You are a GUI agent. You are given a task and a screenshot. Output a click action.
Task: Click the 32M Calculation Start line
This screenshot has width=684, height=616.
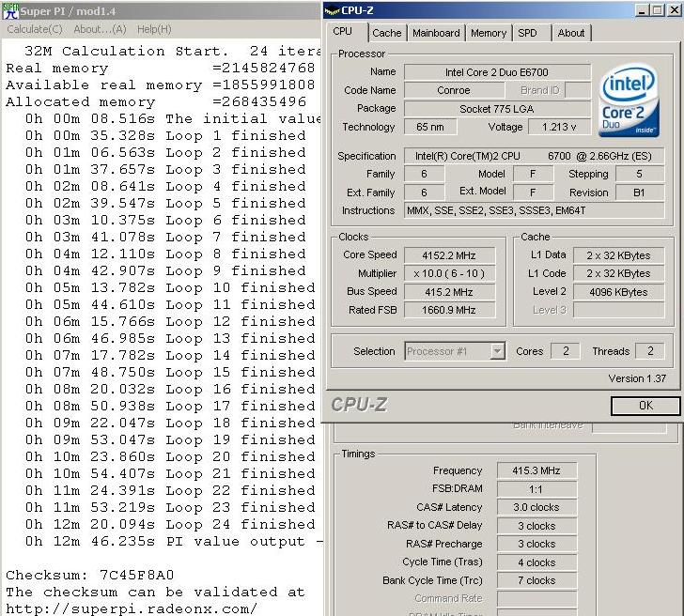(173, 51)
